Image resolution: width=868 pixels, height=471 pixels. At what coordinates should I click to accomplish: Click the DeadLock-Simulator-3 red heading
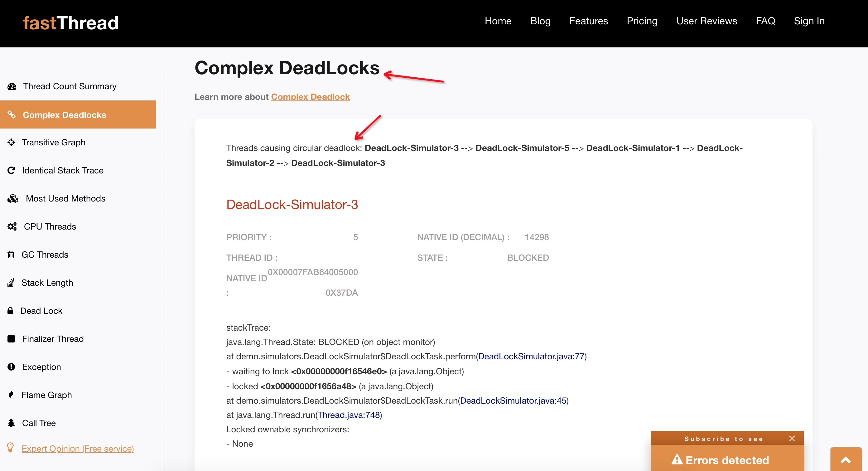point(292,205)
